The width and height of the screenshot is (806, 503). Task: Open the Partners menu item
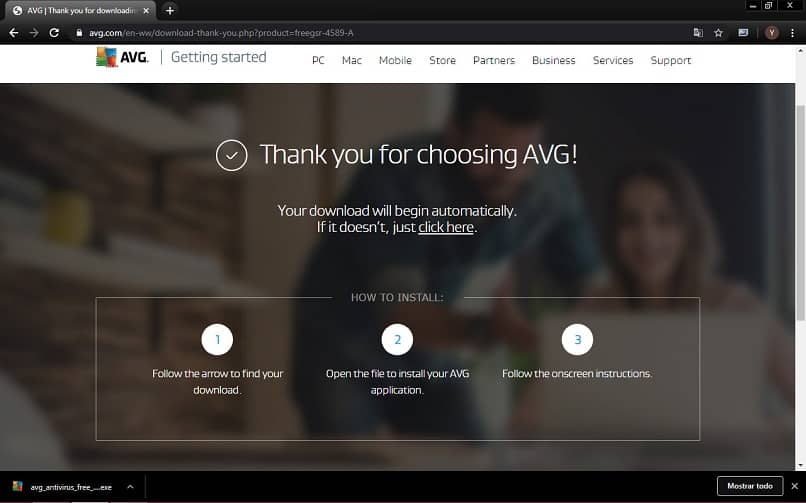(x=494, y=60)
